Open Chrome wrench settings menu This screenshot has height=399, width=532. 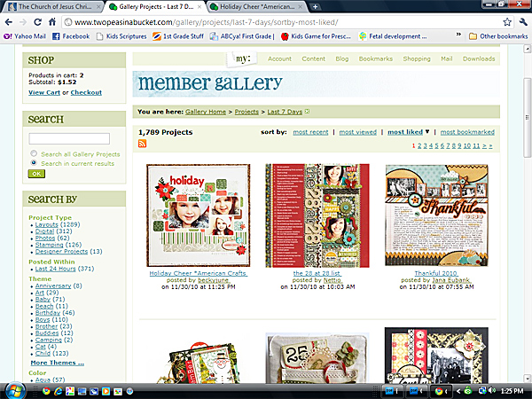pos(523,22)
